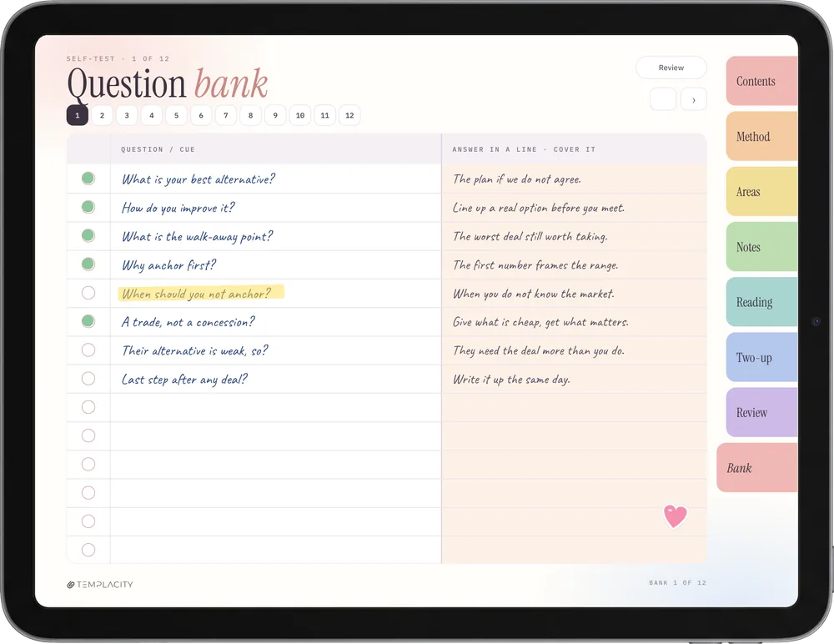Screen dimensions: 834x644
Task: Check 'Their alternative is weak, so?' circle
Action: pyautogui.click(x=88, y=350)
